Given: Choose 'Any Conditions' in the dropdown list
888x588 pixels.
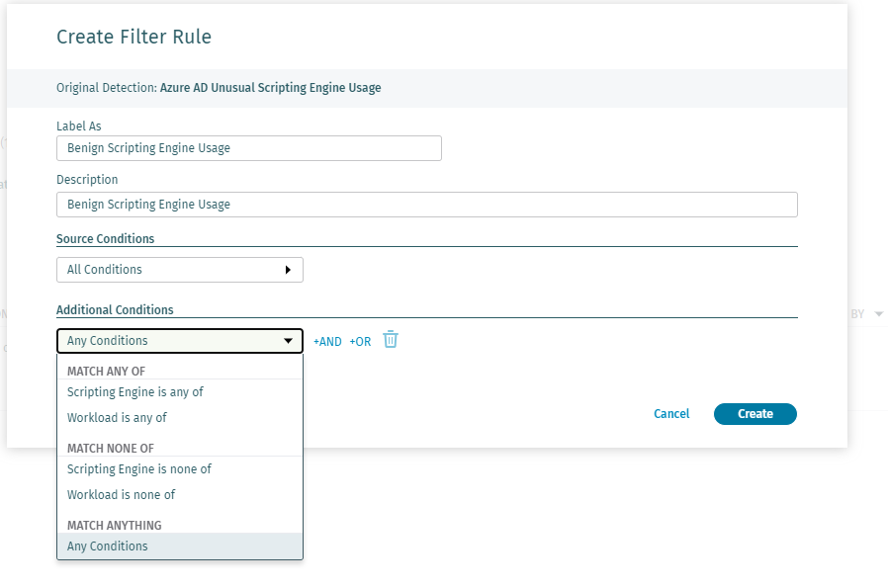Looking at the screenshot, I should 180,546.
